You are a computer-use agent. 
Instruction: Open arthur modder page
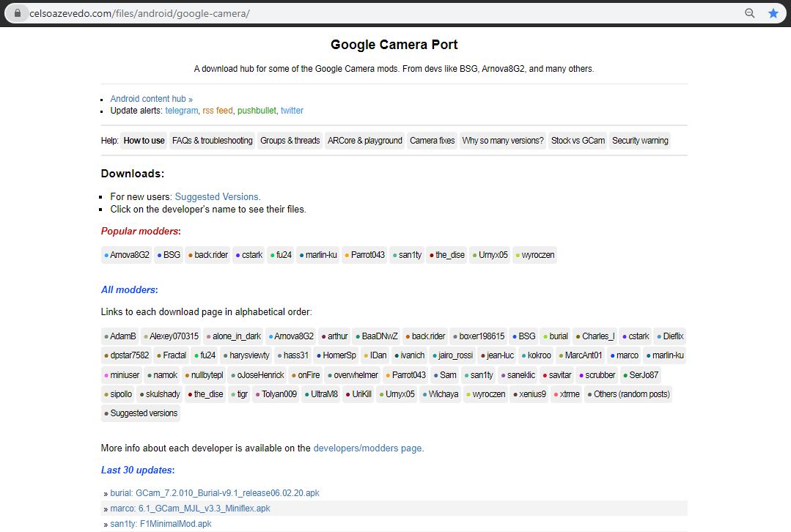334,336
